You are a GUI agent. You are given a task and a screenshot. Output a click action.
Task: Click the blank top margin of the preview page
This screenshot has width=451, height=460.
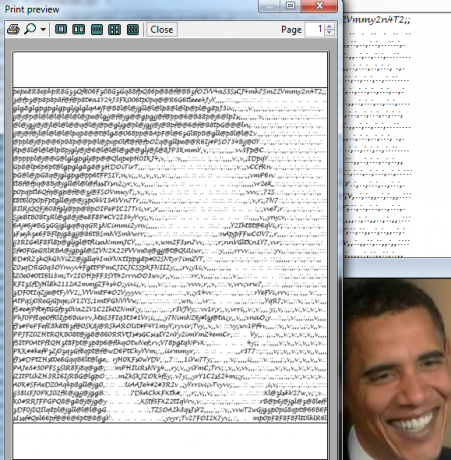(170, 69)
